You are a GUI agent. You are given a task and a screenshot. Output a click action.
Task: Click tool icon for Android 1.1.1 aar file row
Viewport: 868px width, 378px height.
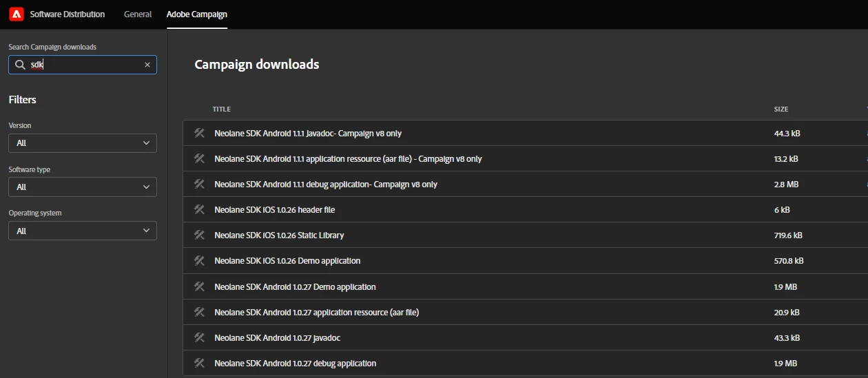coord(200,158)
